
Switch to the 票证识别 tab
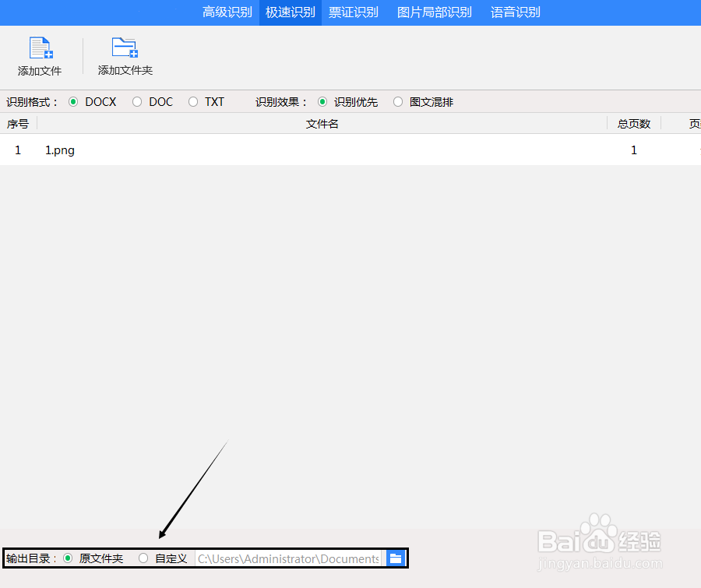[x=354, y=12]
